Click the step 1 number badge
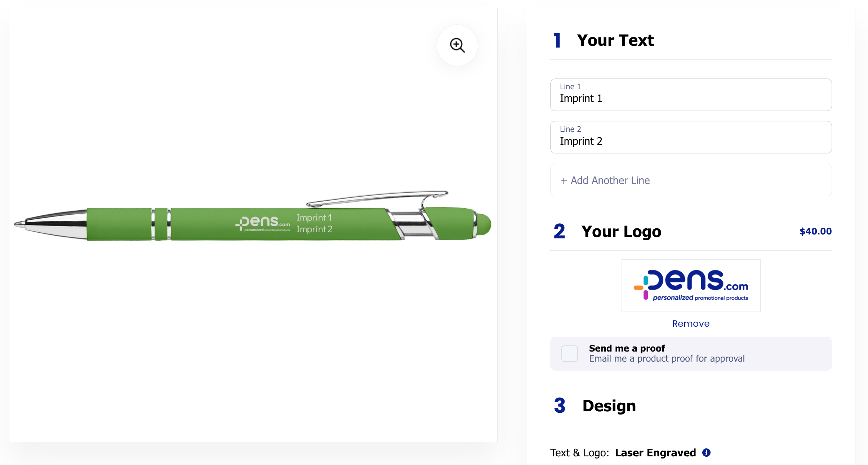This screenshot has width=868, height=465. [x=557, y=40]
